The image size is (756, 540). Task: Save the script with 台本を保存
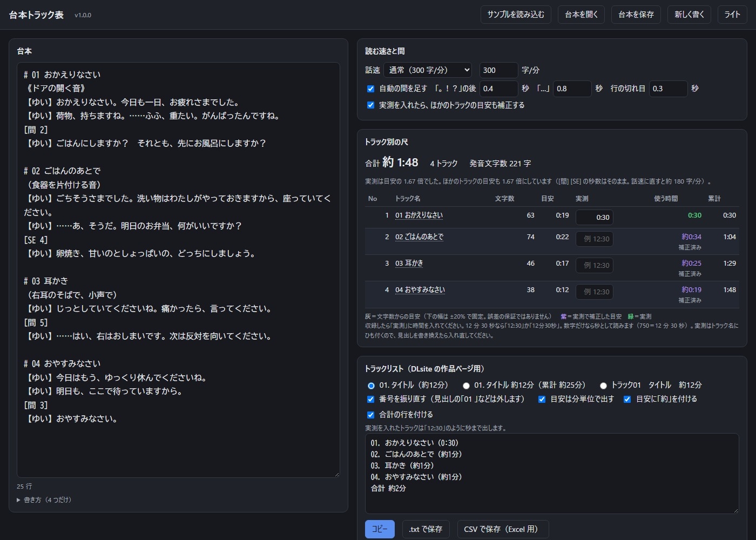[x=636, y=15]
